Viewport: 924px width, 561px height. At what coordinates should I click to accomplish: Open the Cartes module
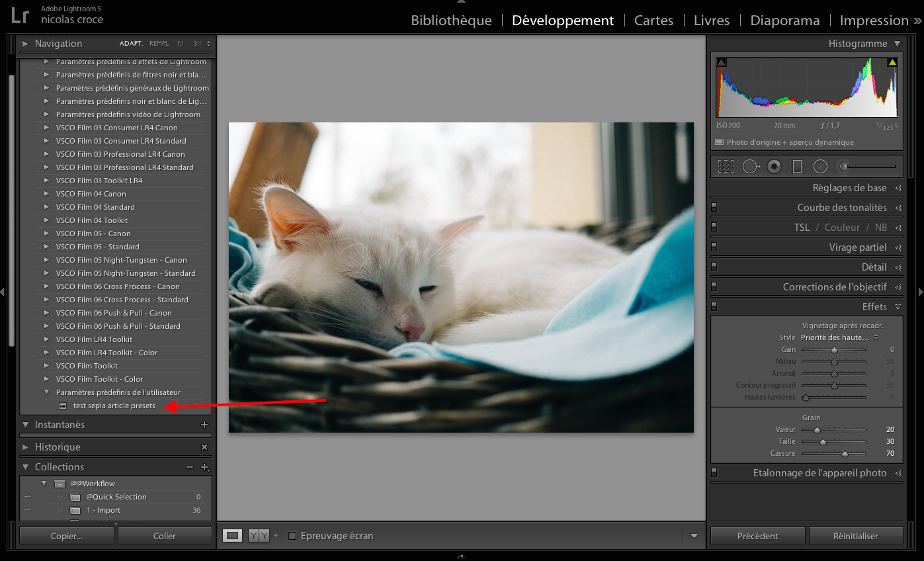pos(653,21)
